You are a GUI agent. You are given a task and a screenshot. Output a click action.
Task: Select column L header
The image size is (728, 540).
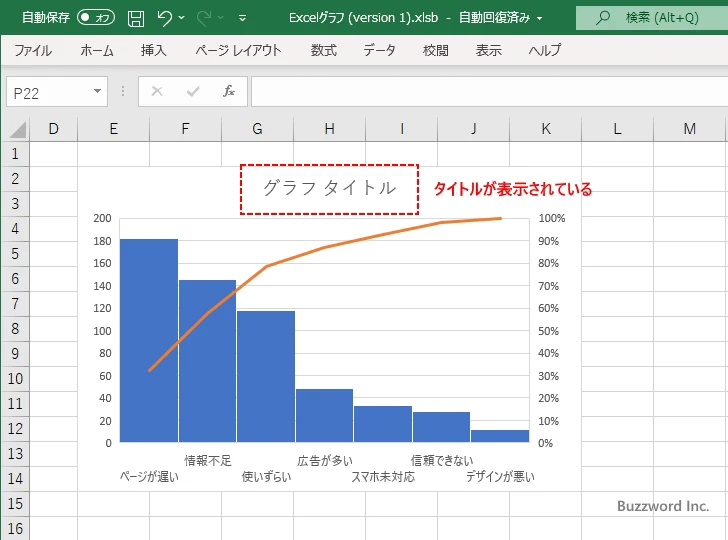click(618, 129)
